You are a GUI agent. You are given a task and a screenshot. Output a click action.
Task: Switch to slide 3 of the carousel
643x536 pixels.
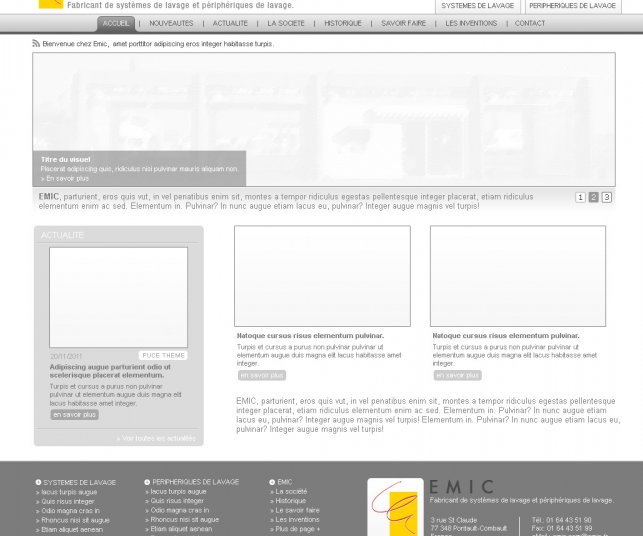click(x=606, y=198)
